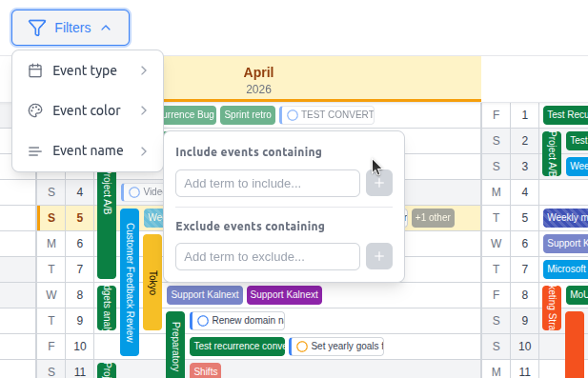Viewport: 588px width, 378px height.
Task: Open the Support K event on May 6
Action: pos(565,244)
